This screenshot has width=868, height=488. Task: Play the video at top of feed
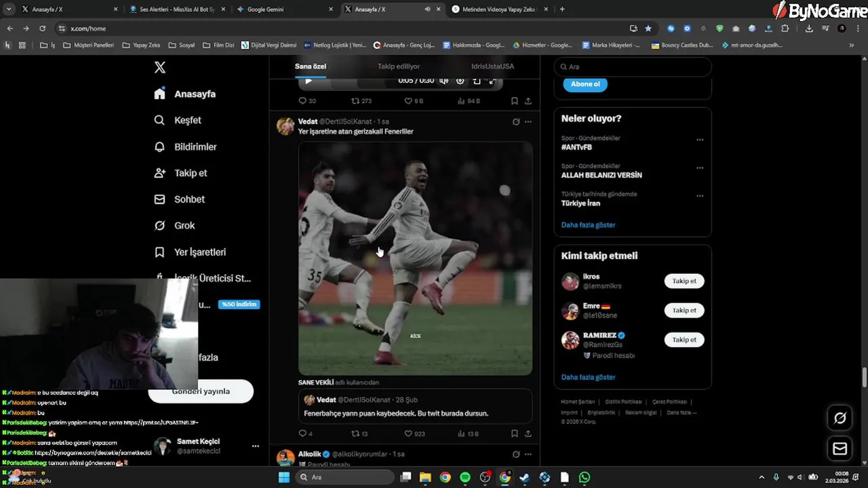click(309, 81)
